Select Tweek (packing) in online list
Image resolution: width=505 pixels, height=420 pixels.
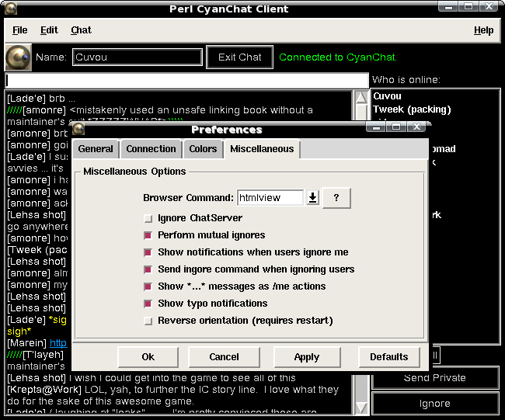[x=412, y=109]
